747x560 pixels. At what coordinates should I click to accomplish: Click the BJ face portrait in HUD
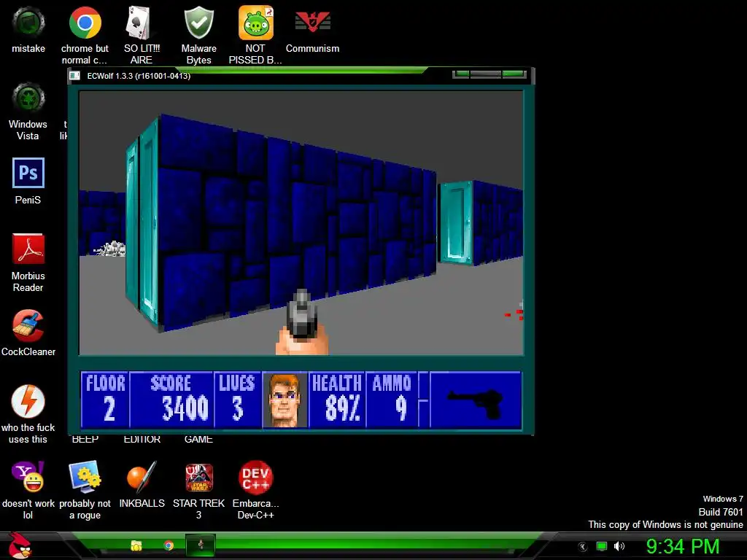tap(285, 400)
